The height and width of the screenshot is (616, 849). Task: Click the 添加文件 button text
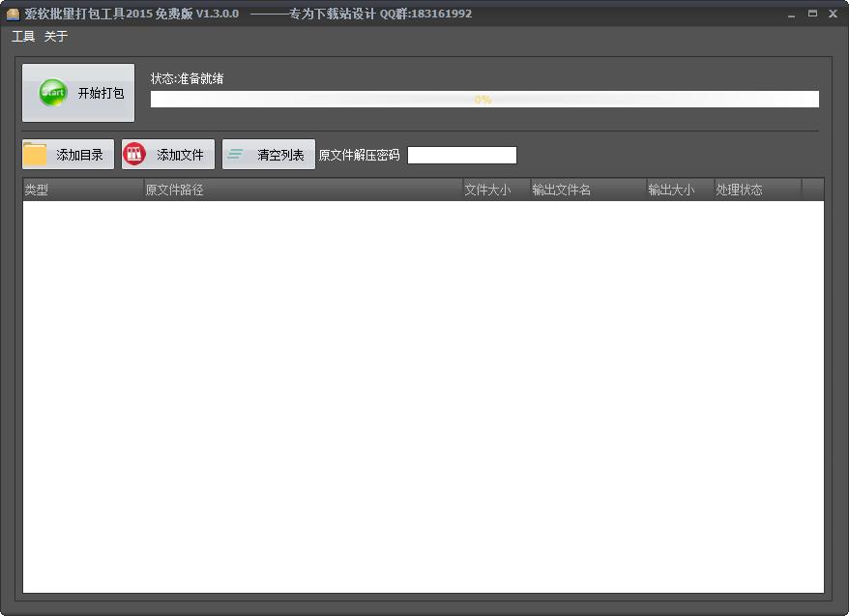180,155
